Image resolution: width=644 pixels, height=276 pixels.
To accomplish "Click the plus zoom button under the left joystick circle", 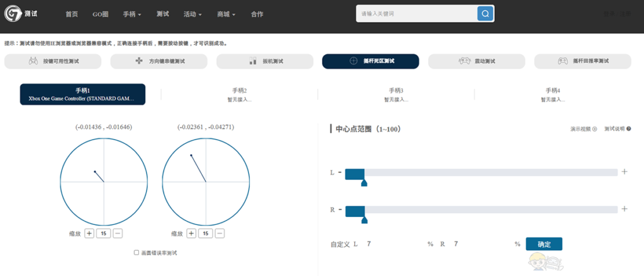I will (89, 233).
